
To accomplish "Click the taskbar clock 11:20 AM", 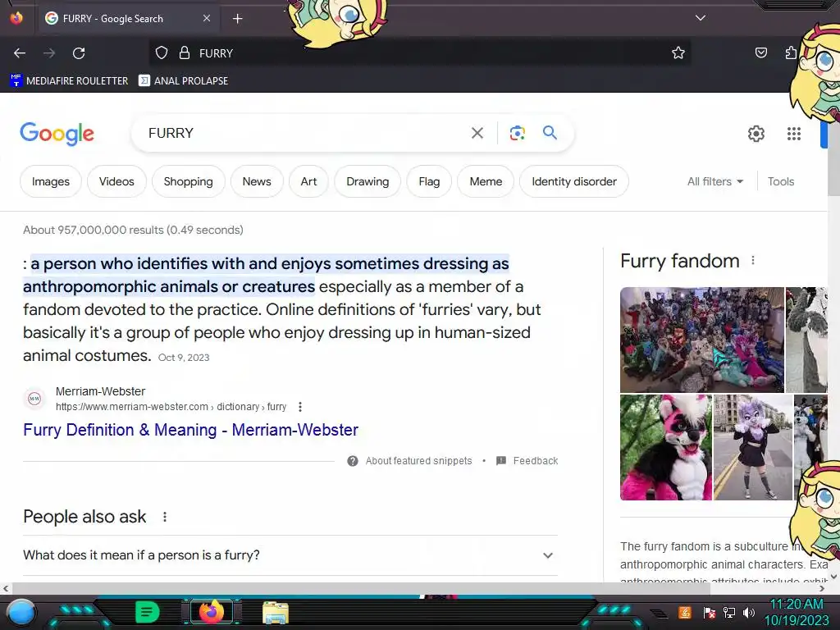I will 796,612.
